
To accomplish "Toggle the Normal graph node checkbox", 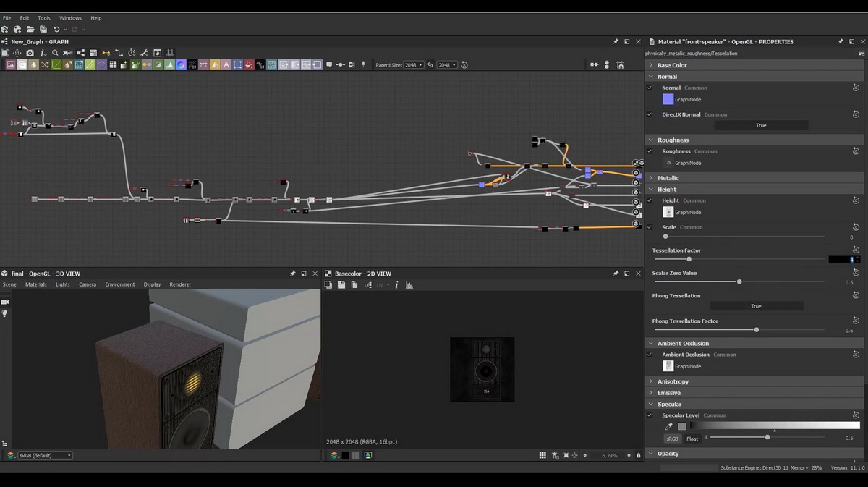I will click(650, 88).
